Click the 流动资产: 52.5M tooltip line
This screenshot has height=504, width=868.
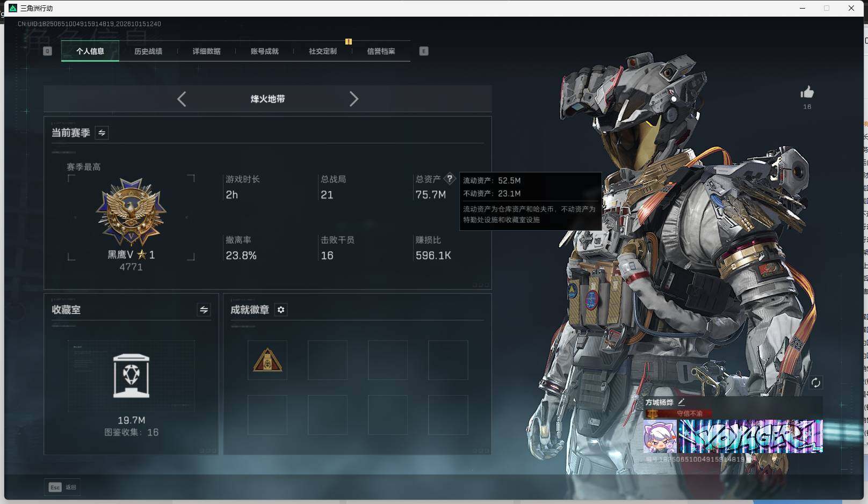tap(492, 180)
